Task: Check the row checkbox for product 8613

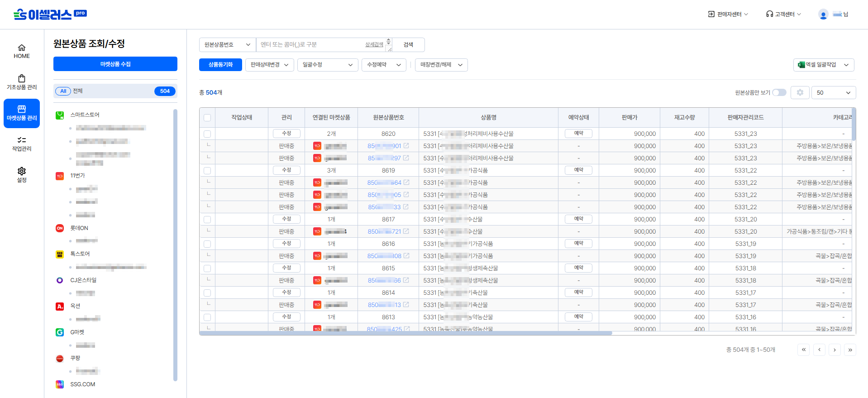Action: click(207, 317)
